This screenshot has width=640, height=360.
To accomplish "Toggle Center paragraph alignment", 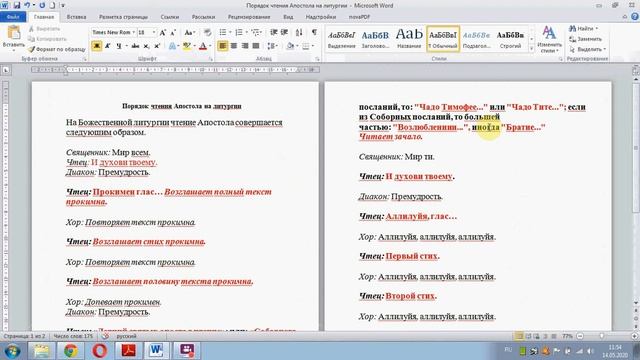I will (x=234, y=46).
